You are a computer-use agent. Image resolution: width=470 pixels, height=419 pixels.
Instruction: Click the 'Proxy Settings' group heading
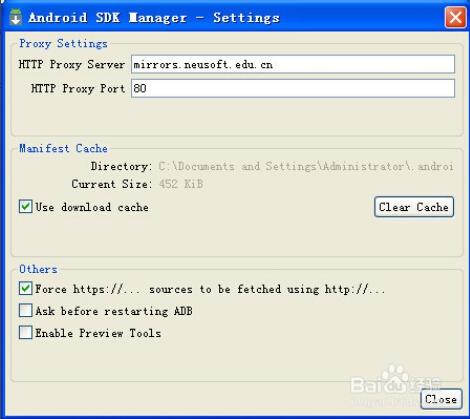pyautogui.click(x=63, y=43)
